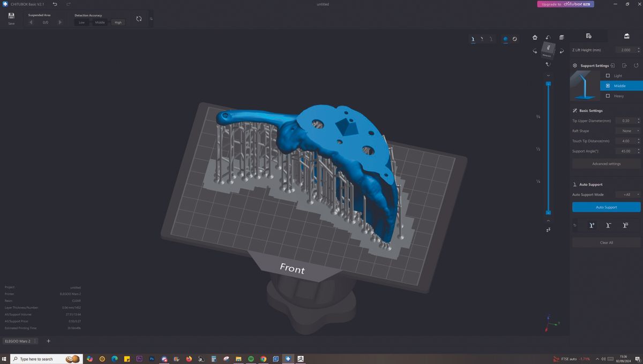The height and width of the screenshot is (364, 643).
Task: Open the Auto Support Mode dropdown
Action: [628, 194]
